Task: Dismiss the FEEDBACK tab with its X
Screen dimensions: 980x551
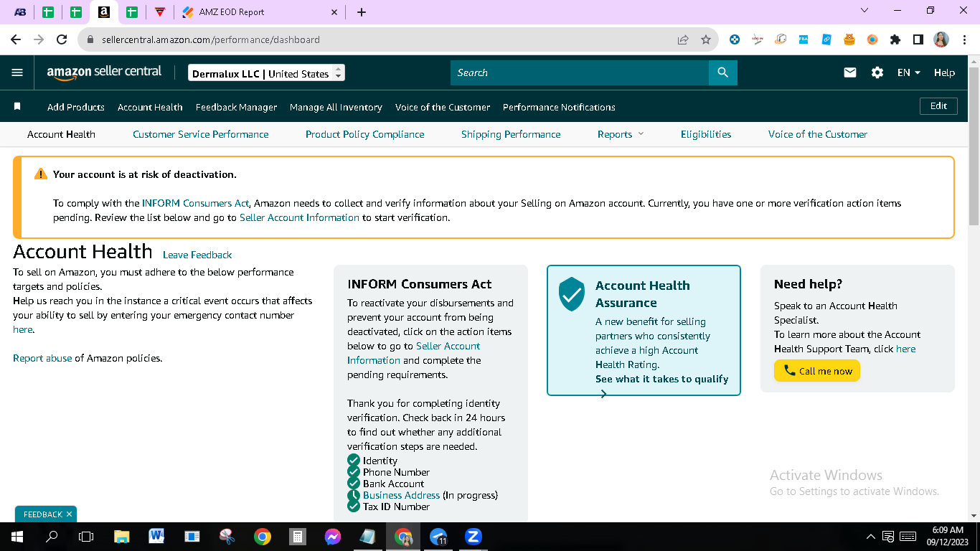Action: click(69, 514)
